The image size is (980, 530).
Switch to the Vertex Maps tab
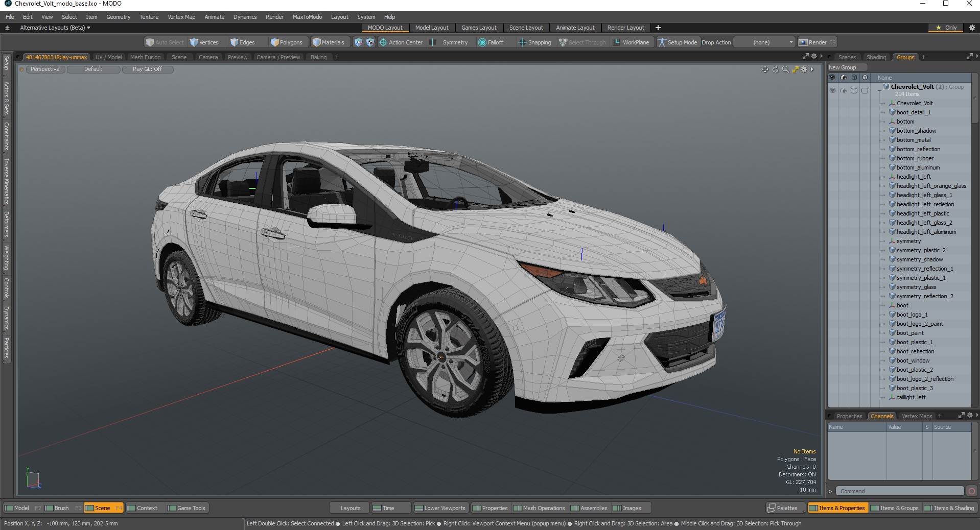coord(917,416)
